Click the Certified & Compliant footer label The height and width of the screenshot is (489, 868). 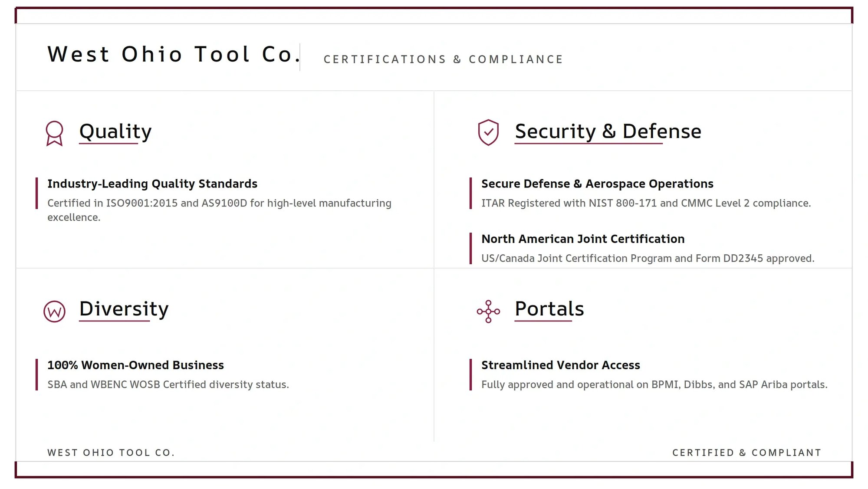pos(744,453)
